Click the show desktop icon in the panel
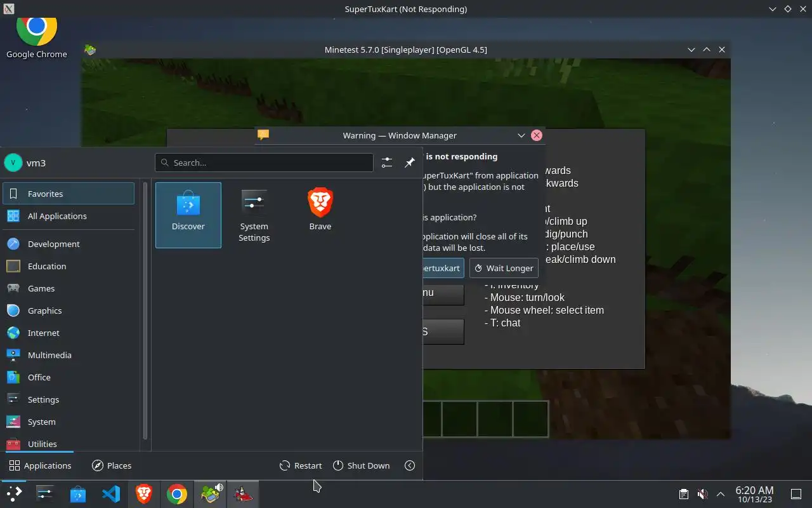The image size is (812, 508). click(796, 494)
